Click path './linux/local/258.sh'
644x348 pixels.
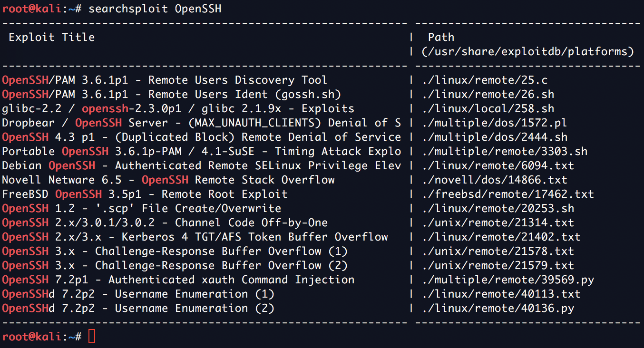pyautogui.click(x=488, y=108)
